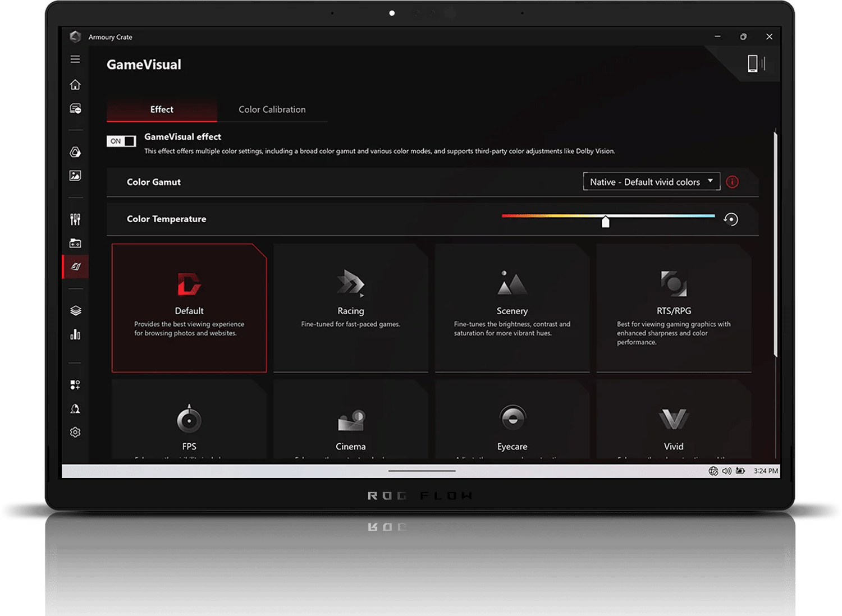Select the FPS display mode card
Screen dimensions: 842x616
tap(189, 420)
